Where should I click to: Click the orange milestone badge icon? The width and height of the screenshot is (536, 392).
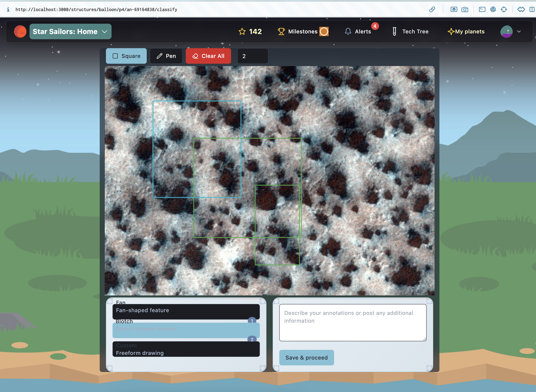[x=324, y=31]
